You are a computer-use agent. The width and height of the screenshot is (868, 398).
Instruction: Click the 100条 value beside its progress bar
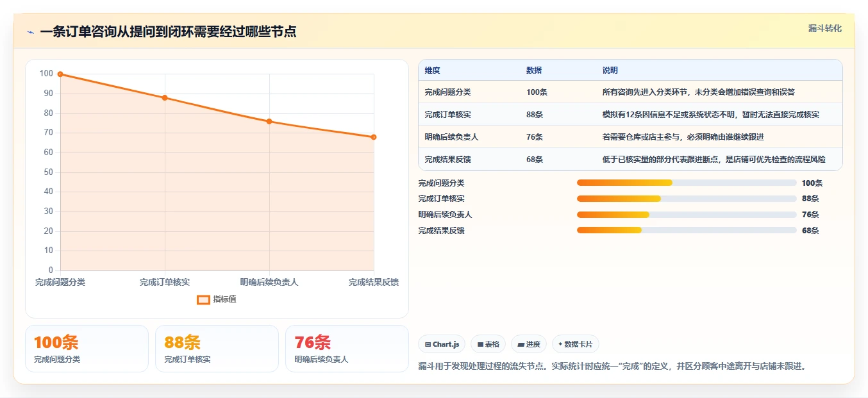812,183
